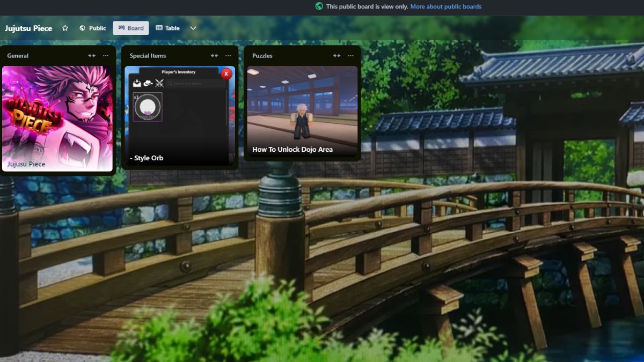
Task: Open the Special Items list actions menu
Action: (228, 56)
